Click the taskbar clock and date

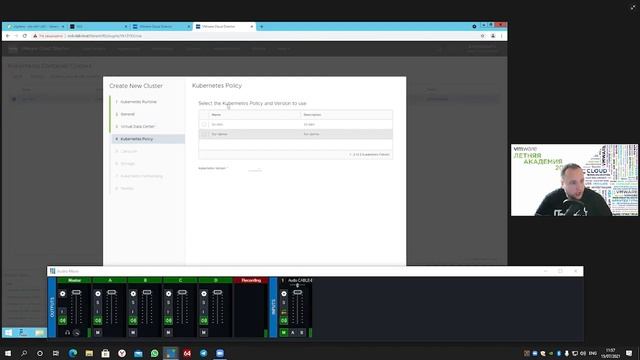point(611,353)
